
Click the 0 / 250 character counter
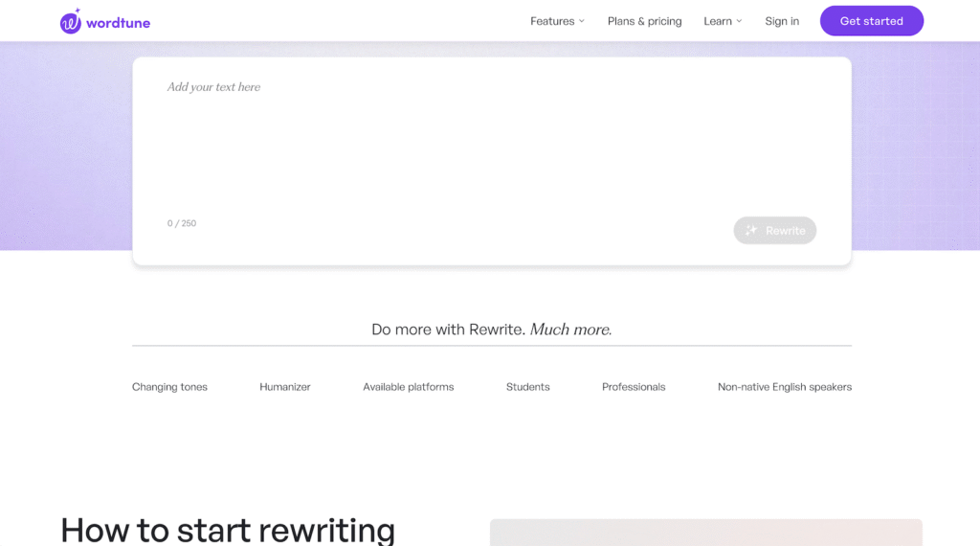click(x=182, y=223)
